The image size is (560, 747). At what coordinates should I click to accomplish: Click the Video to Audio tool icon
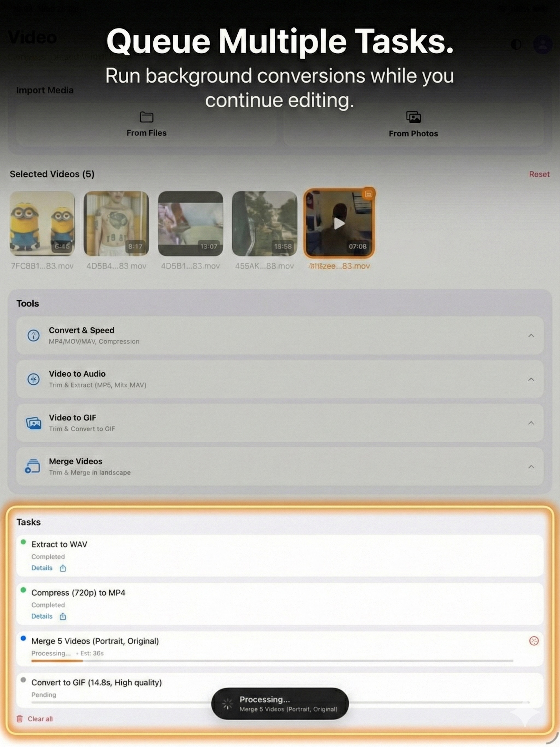point(33,379)
